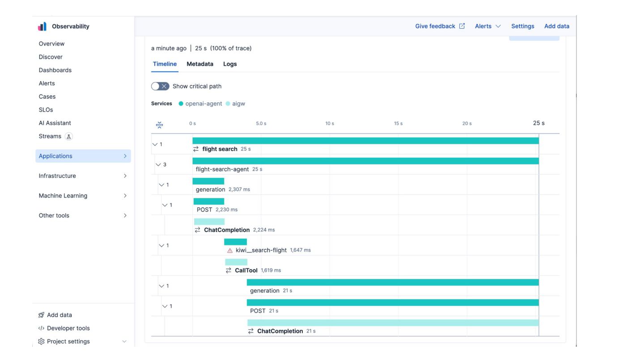This screenshot has width=644, height=362.
Task: Open Settings link in top bar
Action: (522, 26)
